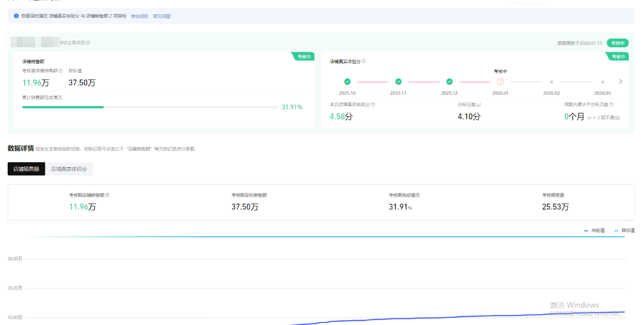The width and height of the screenshot is (644, 325).
Task: Switch to the 店铺销售额 tab
Action: click(x=26, y=169)
